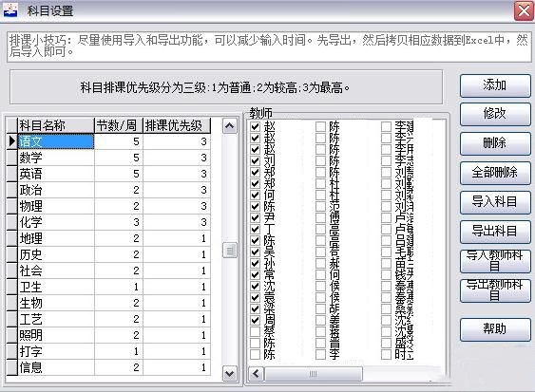Click the 排课优先级 value in 政治 row
The height and width of the screenshot is (392, 535).
point(177,190)
